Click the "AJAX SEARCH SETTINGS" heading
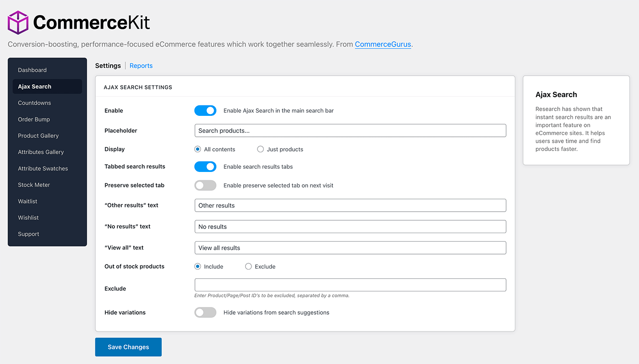This screenshot has width=639, height=364. coord(138,87)
